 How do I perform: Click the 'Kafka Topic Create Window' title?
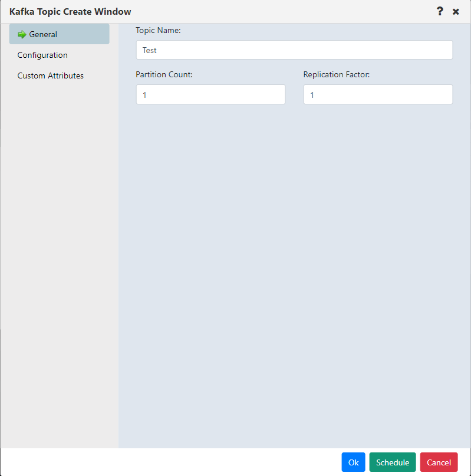coord(70,12)
